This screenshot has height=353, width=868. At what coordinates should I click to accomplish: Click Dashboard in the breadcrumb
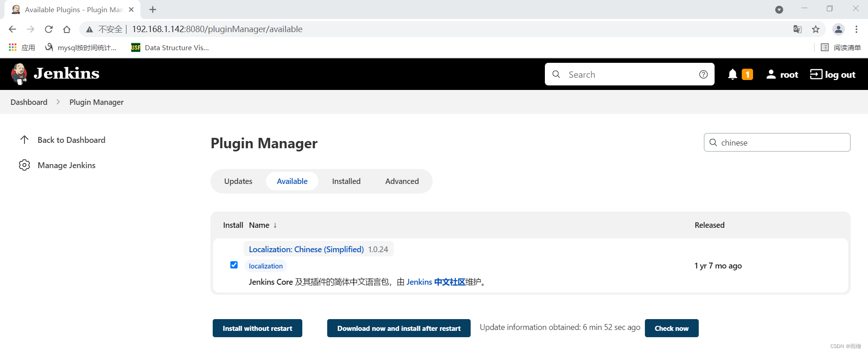[x=29, y=102]
